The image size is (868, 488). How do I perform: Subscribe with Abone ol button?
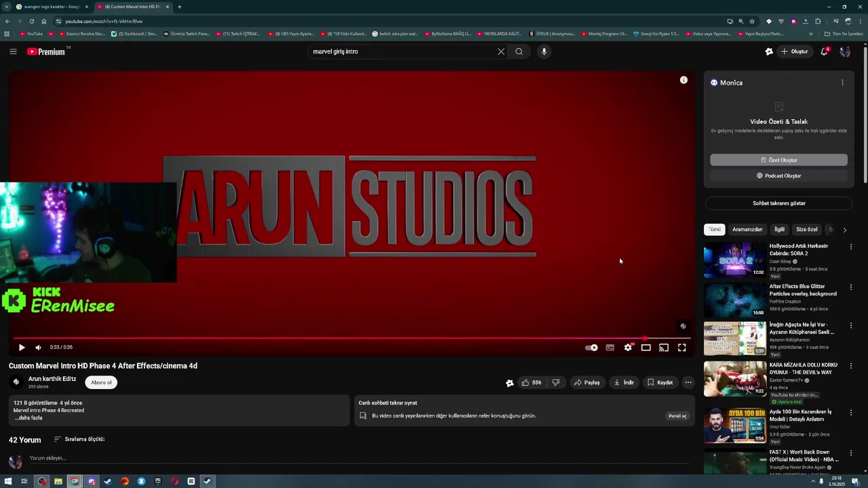coord(101,382)
